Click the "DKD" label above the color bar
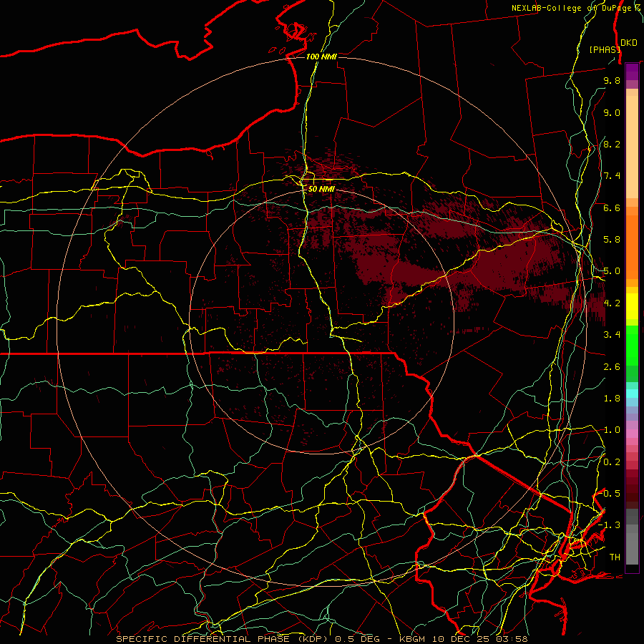Screen dimensions: 644x644 tap(629, 43)
